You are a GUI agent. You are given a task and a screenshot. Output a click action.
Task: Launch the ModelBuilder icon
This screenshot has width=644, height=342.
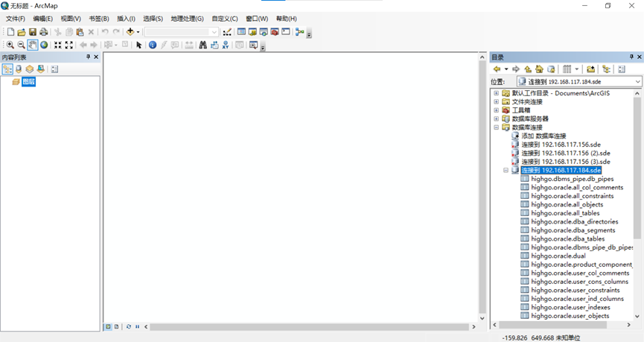coord(300,32)
